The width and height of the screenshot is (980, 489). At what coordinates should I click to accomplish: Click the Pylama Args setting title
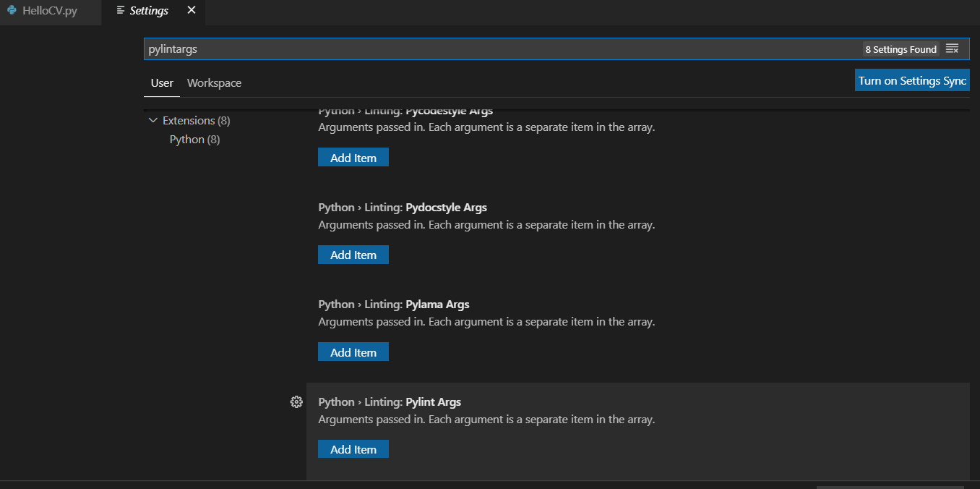[x=394, y=305]
